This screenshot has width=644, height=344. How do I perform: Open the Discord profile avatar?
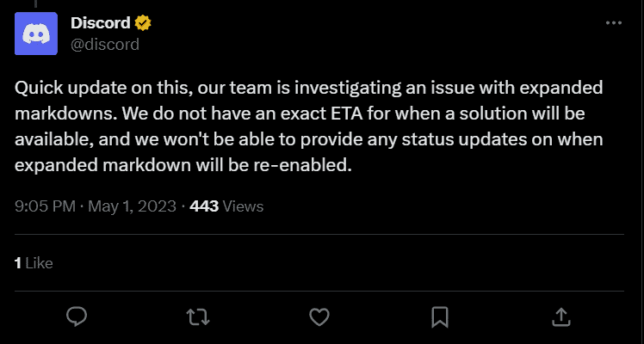click(36, 34)
